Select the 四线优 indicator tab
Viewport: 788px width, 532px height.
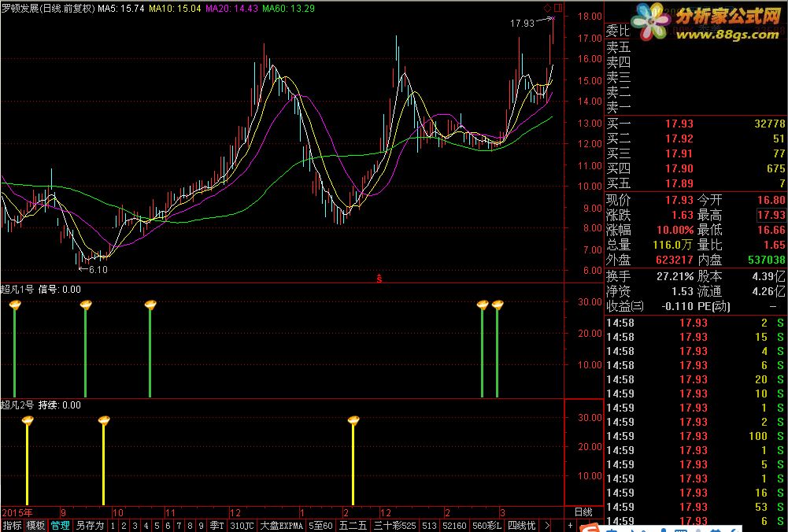click(522, 526)
